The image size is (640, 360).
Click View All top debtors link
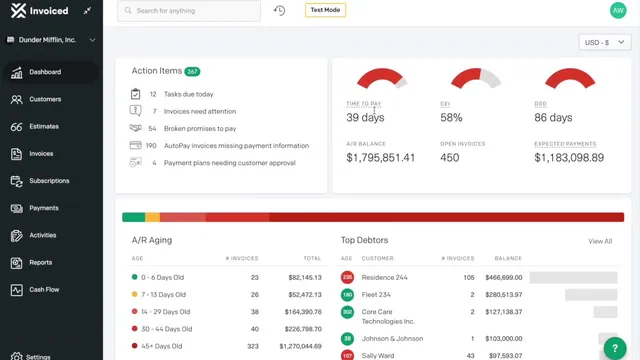click(600, 241)
